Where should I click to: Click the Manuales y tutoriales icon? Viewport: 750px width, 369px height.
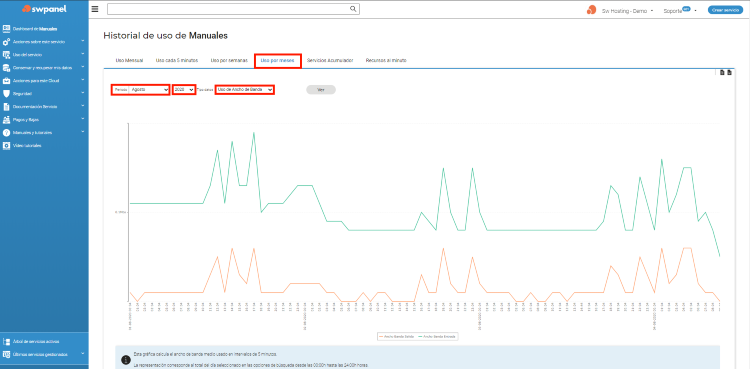pyautogui.click(x=6, y=133)
